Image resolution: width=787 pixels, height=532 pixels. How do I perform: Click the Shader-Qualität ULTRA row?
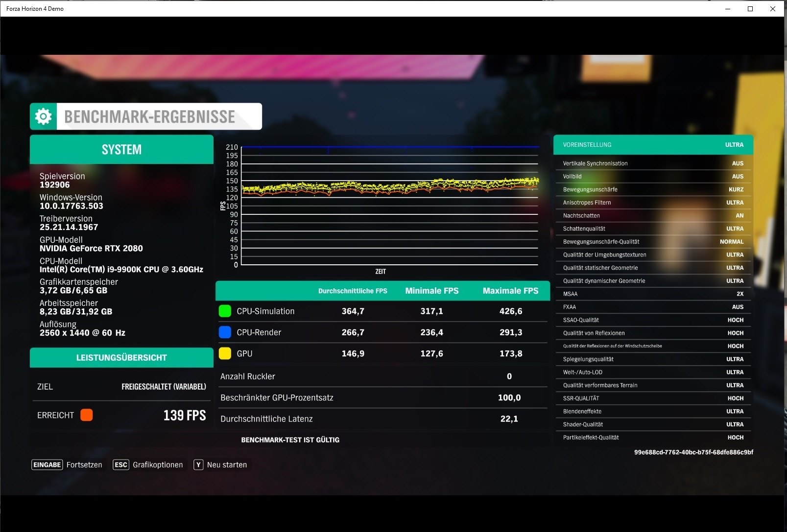[x=653, y=424]
